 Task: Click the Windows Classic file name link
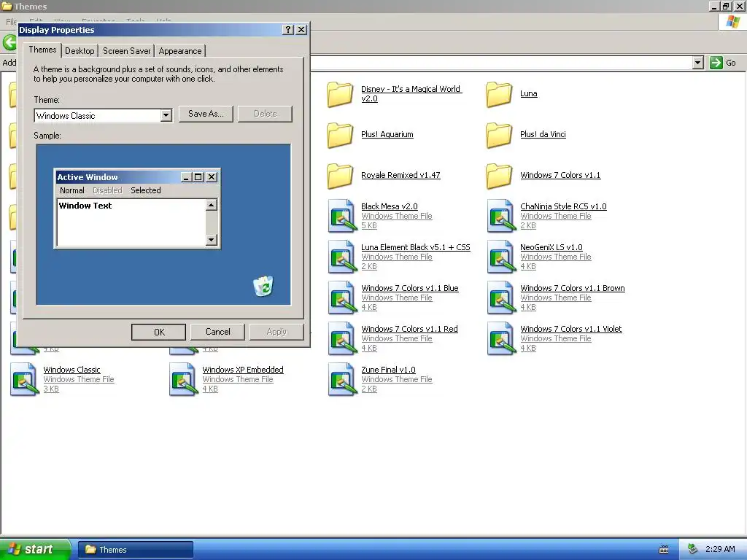click(72, 370)
